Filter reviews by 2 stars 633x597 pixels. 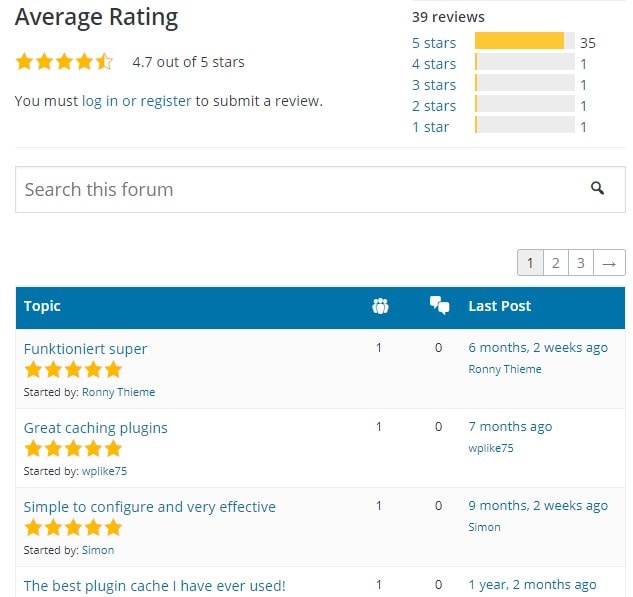[434, 106]
